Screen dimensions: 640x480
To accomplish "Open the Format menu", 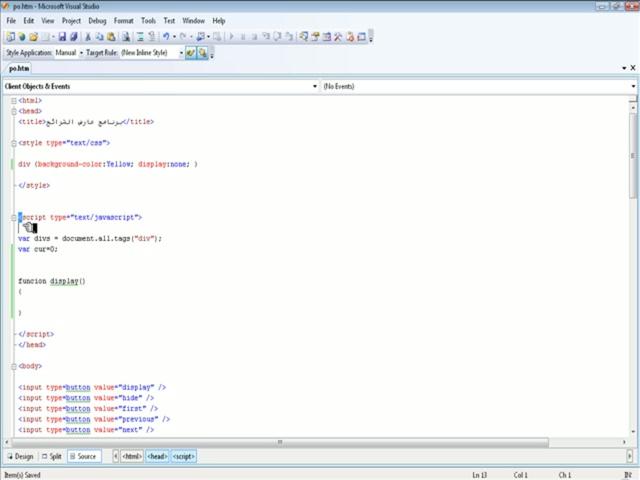I will [x=123, y=20].
